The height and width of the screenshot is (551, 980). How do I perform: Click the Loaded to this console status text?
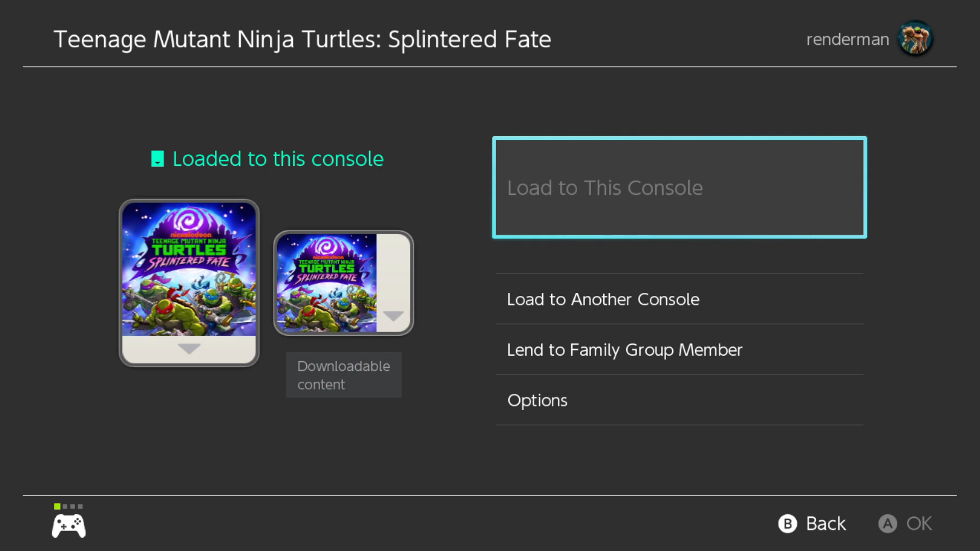[x=278, y=159]
